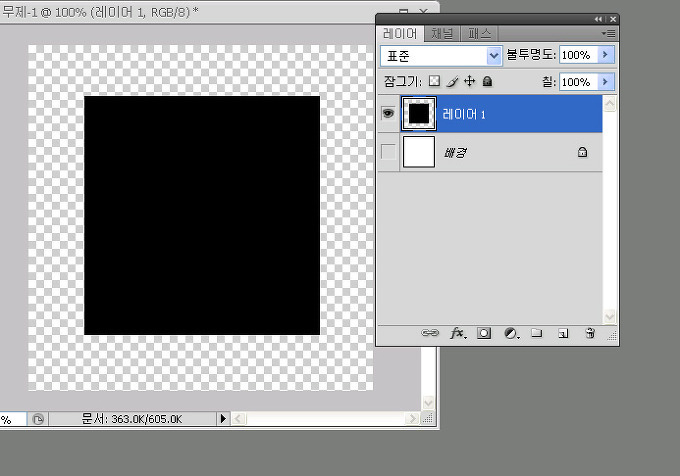Viewport: 680px width, 476px height.
Task: Toggle lock position move icon
Action: (x=470, y=81)
